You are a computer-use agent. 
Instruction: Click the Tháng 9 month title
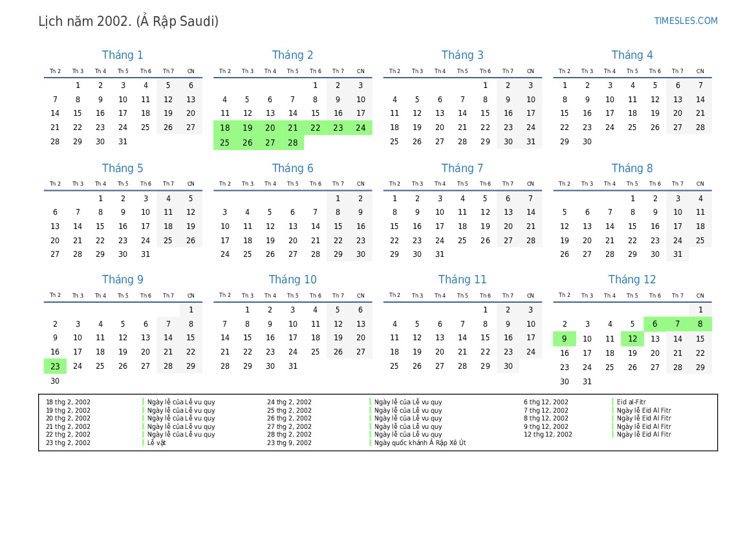[x=122, y=279]
